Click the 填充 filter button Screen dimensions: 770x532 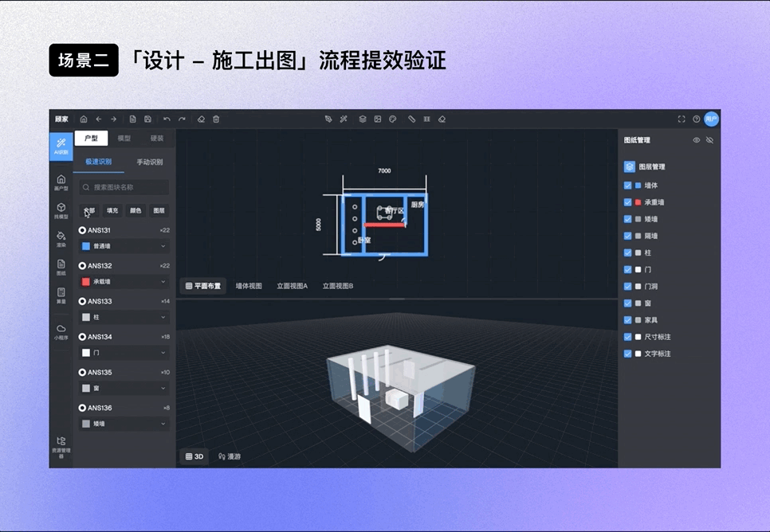coord(112,210)
